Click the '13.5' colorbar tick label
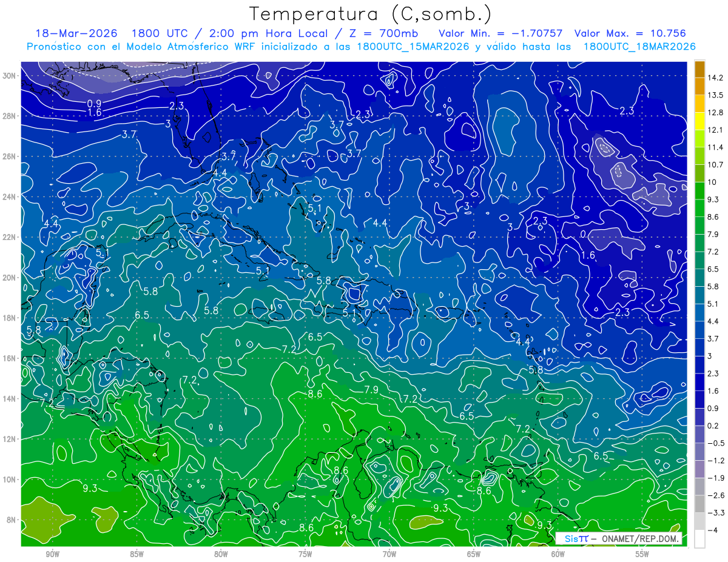Screen dimensions: 728x562 (715, 95)
